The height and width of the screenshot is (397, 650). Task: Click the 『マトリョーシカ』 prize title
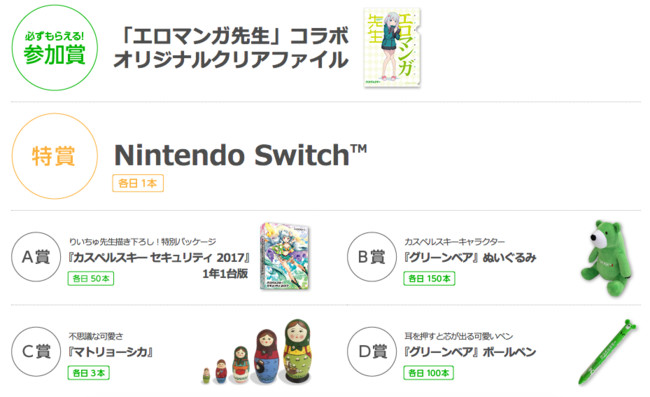tap(111, 352)
